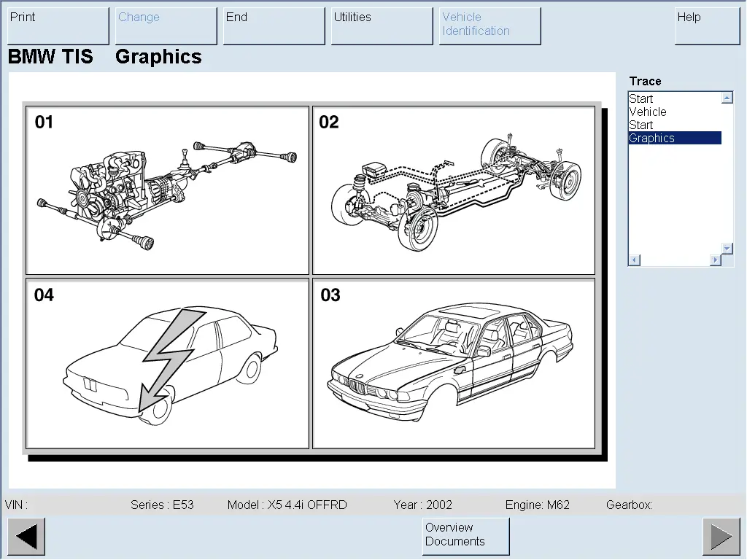Open the Utilities menu
747x560 pixels.
(382, 26)
